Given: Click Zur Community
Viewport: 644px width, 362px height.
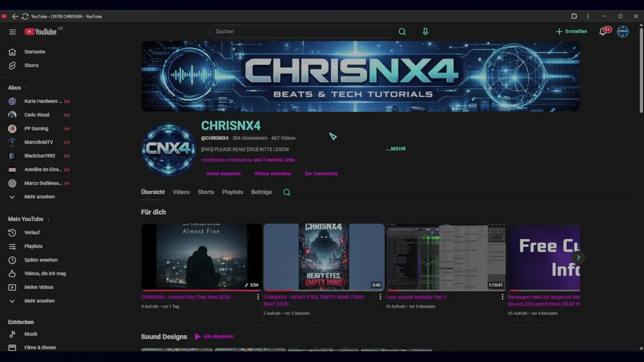Looking at the screenshot, I should tap(321, 173).
